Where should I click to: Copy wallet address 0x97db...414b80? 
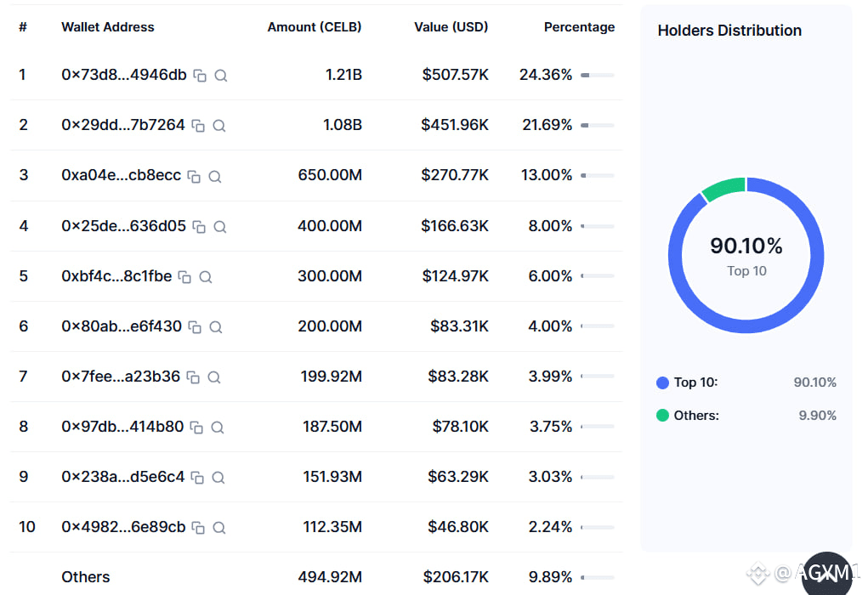[x=196, y=428]
